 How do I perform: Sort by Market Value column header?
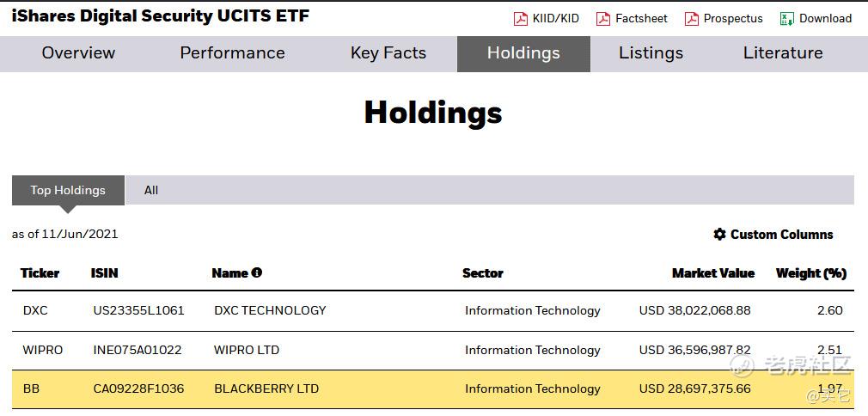coord(712,273)
